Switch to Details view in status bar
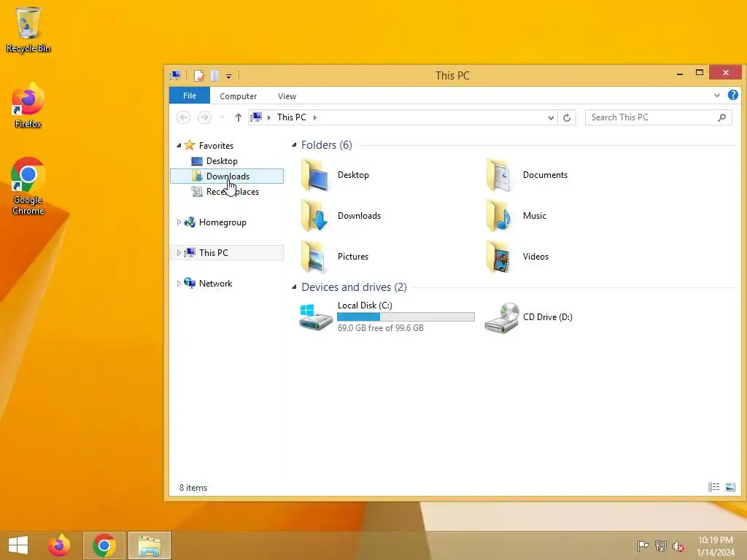This screenshot has height=560, width=747. click(713, 486)
